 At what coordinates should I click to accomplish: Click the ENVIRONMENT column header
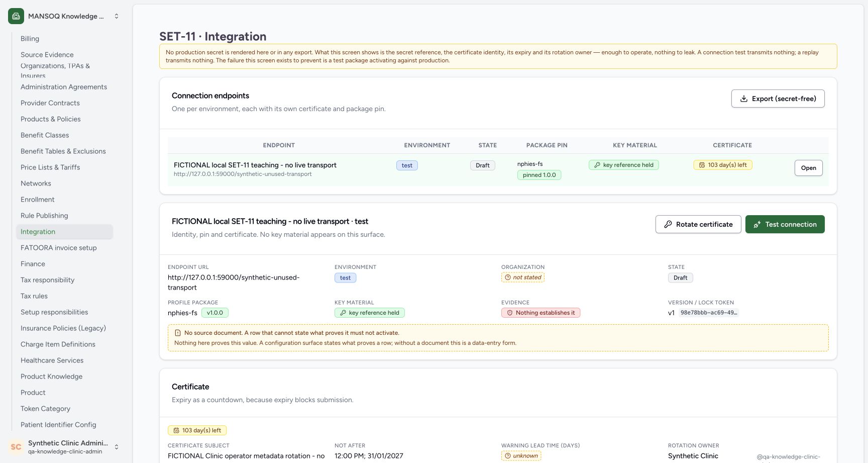point(427,145)
